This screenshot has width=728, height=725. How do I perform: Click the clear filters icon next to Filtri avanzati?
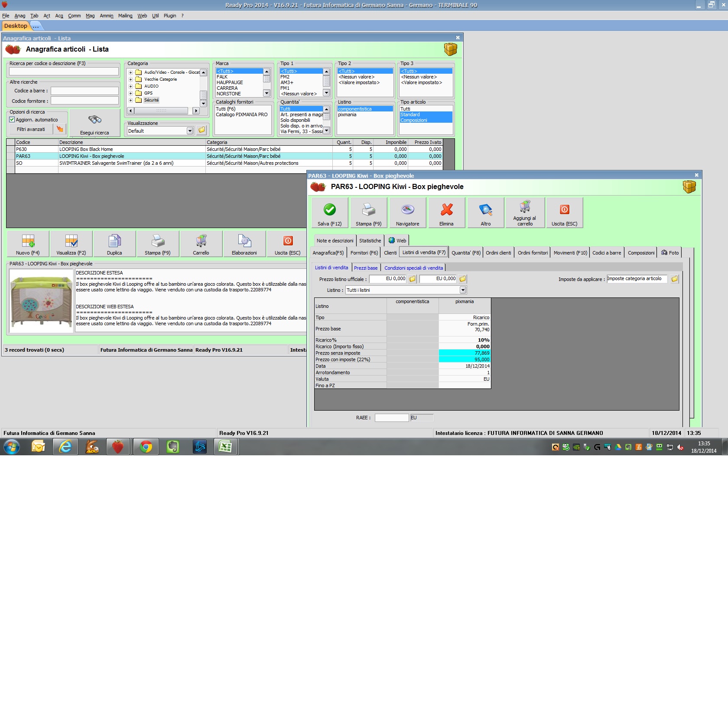click(x=60, y=129)
